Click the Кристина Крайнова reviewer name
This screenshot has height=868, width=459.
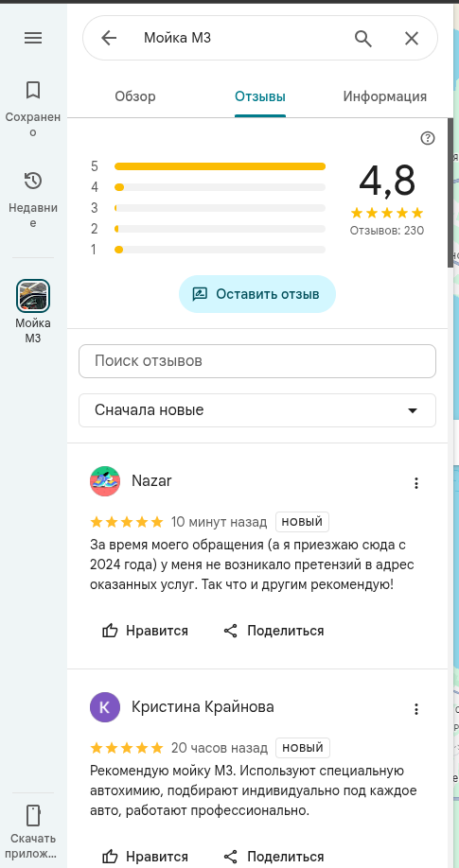pos(203,707)
